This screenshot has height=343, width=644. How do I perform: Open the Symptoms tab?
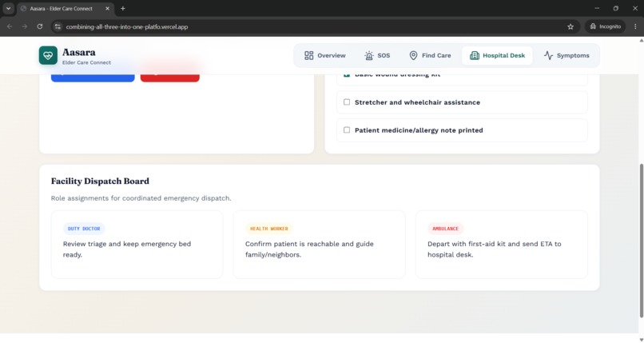pos(566,55)
